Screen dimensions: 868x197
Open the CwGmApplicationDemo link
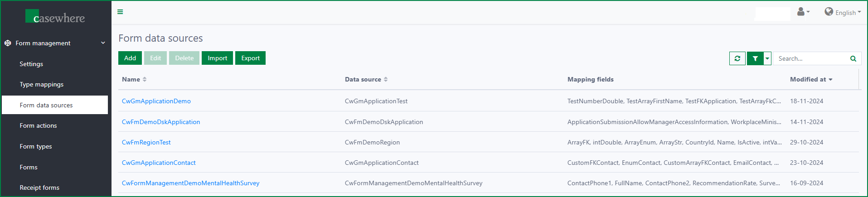click(x=156, y=101)
